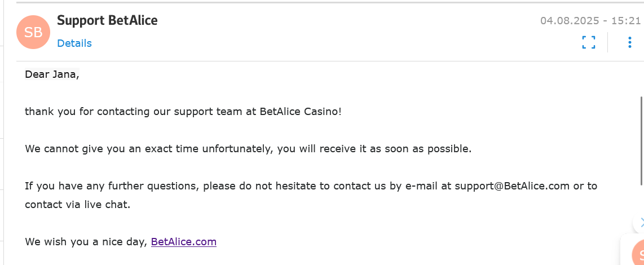Screen dimensions: 644x265
Task: Click the 04.08.2025 - 15:21 timestamp
Action: click(x=590, y=21)
